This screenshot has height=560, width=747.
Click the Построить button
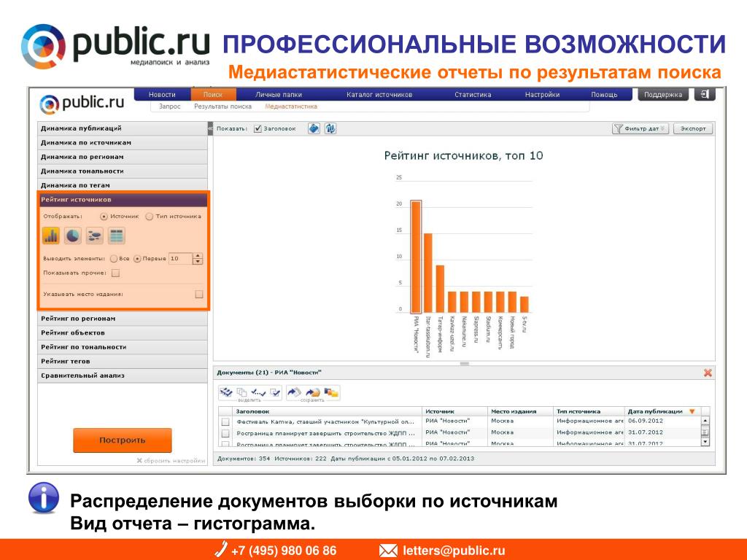123,440
